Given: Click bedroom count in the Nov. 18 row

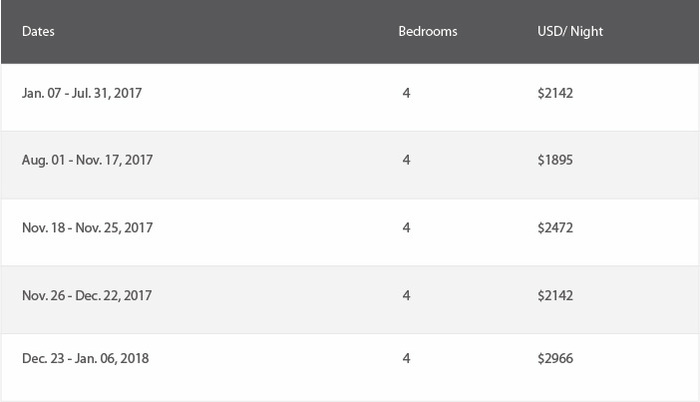Looking at the screenshot, I should click(x=406, y=228).
